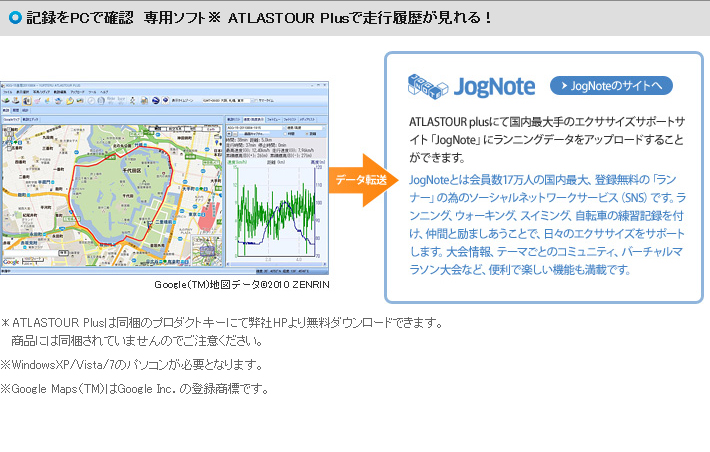Click the blue globe icon in ATLASTOUR toolbar
The height and width of the screenshot is (452, 710).
155,101
